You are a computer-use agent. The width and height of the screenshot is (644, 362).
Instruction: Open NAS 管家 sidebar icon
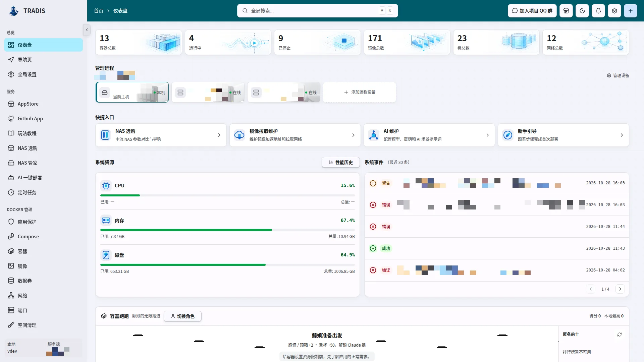point(11,163)
